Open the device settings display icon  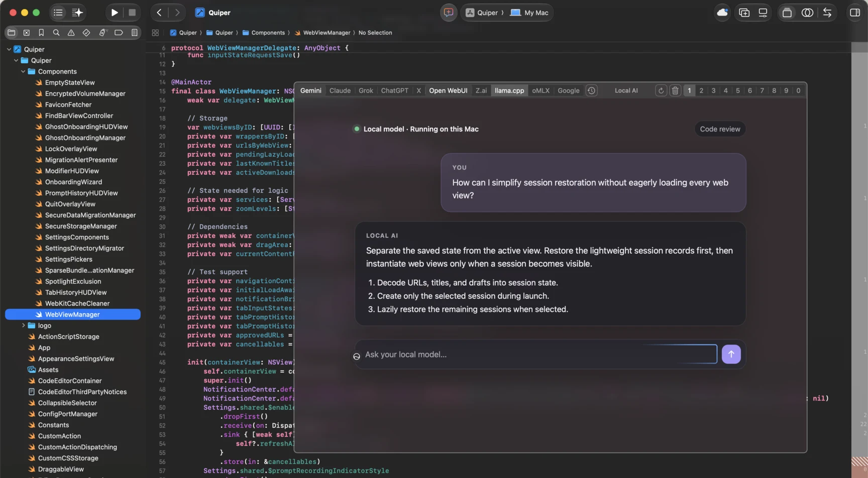point(763,13)
